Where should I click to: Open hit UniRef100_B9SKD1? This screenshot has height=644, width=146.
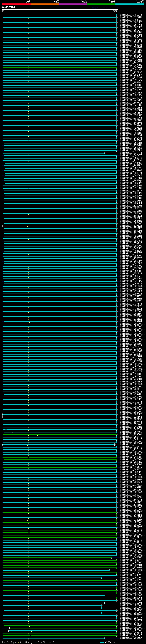131,32
